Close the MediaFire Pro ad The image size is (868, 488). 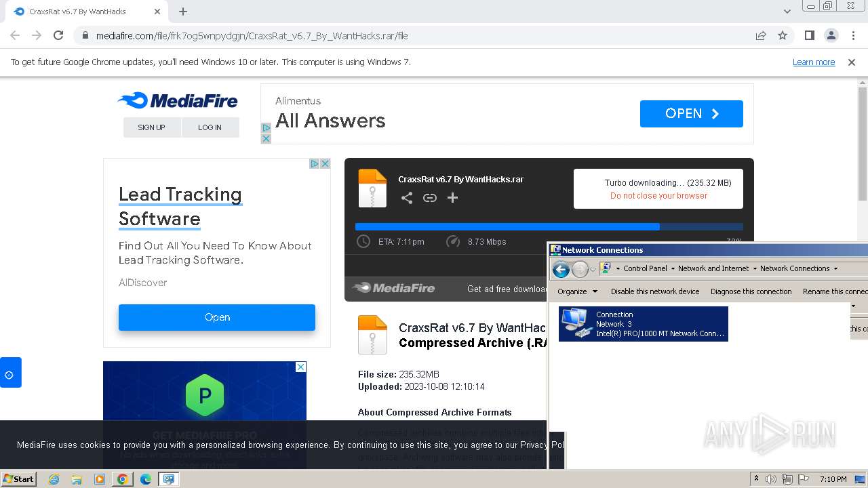pyautogui.click(x=301, y=367)
